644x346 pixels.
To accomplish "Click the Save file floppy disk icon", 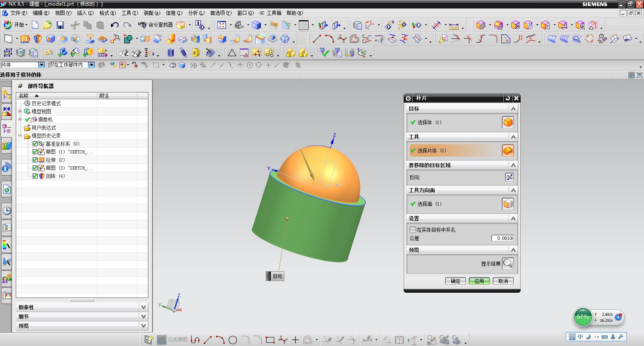I will coord(60,25).
